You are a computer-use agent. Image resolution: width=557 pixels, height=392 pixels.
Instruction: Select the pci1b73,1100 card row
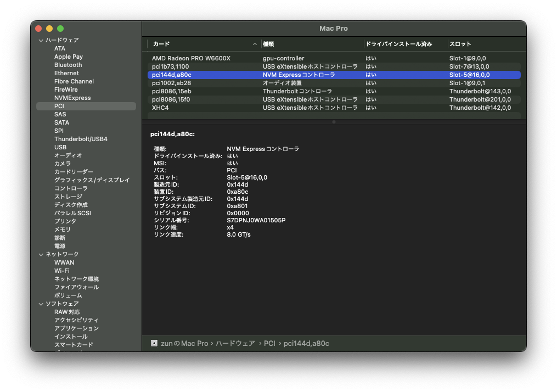click(334, 66)
